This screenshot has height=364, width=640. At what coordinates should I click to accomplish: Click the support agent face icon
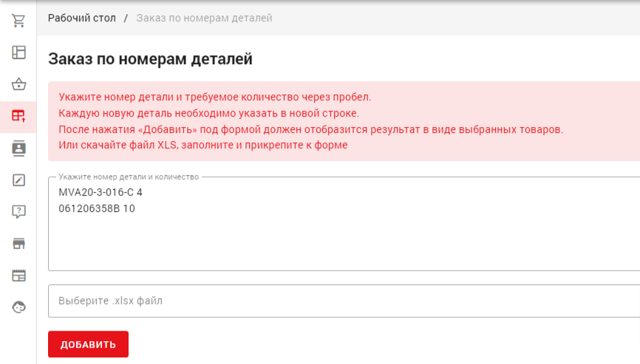click(18, 307)
